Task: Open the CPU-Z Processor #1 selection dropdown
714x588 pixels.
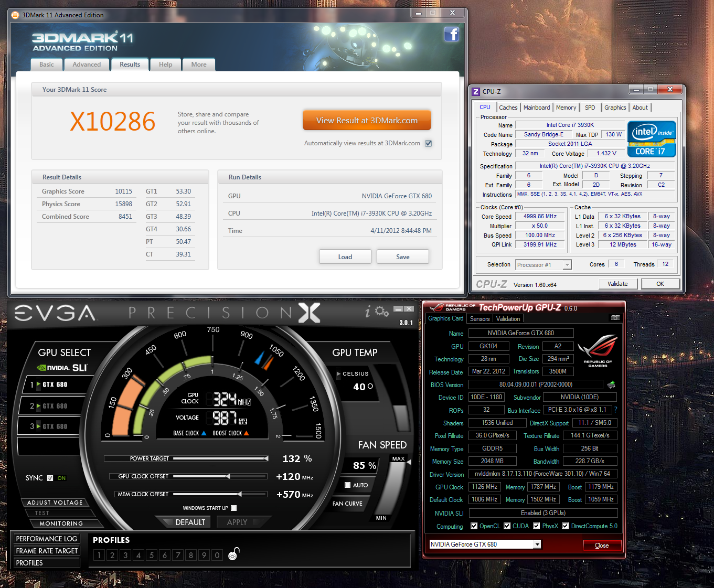Action: (543, 265)
